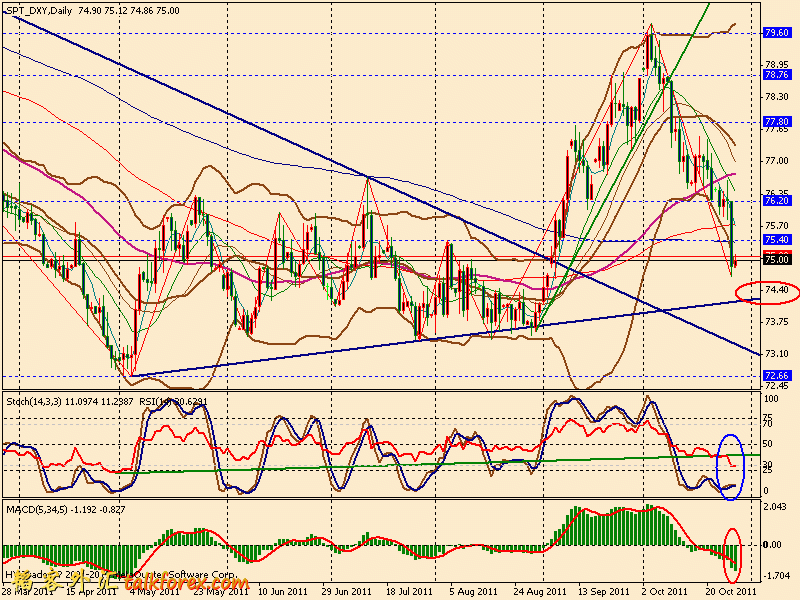Click the 75.70 price axis value
The width and height of the screenshot is (800, 600).
[777, 226]
